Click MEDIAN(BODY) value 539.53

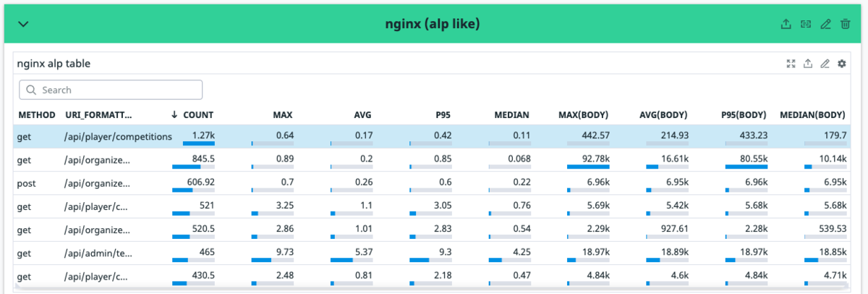(832, 230)
